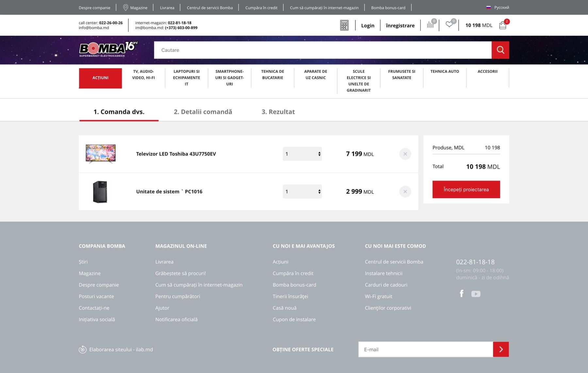Screen dimensions: 588x373
Task: Remove Unitate de sistem PC1016 from cart
Action: pyautogui.click(x=405, y=192)
